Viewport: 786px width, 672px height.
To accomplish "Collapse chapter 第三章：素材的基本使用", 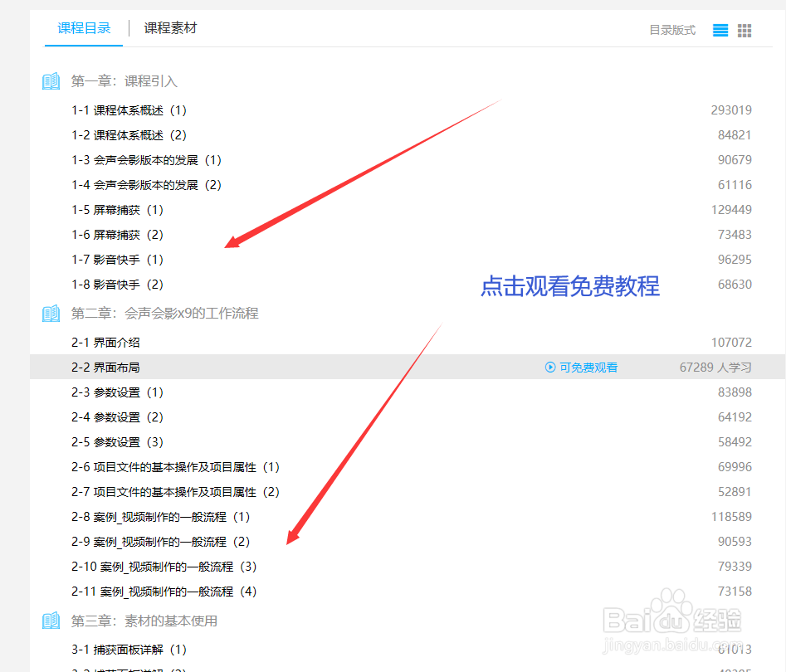I will point(144,621).
